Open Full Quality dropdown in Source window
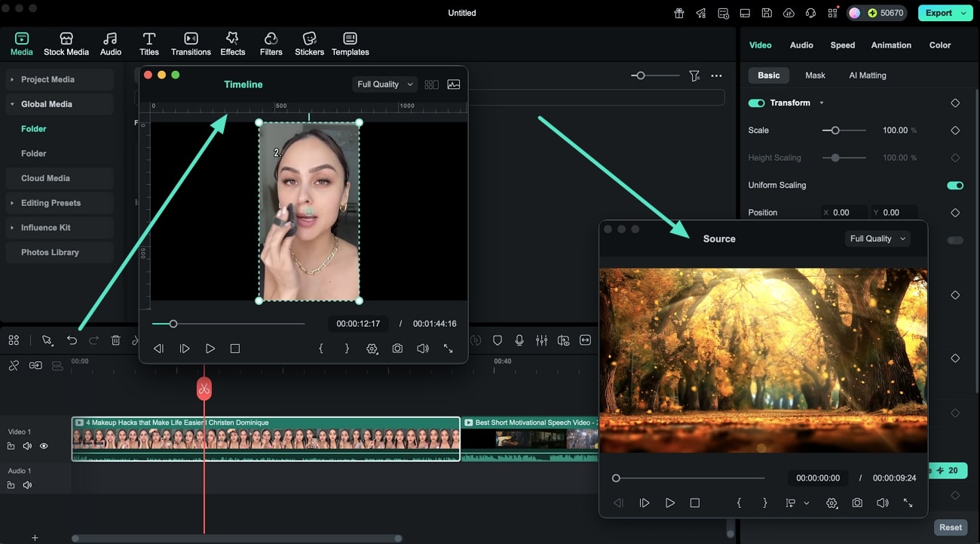Image resolution: width=980 pixels, height=544 pixels. tap(877, 238)
